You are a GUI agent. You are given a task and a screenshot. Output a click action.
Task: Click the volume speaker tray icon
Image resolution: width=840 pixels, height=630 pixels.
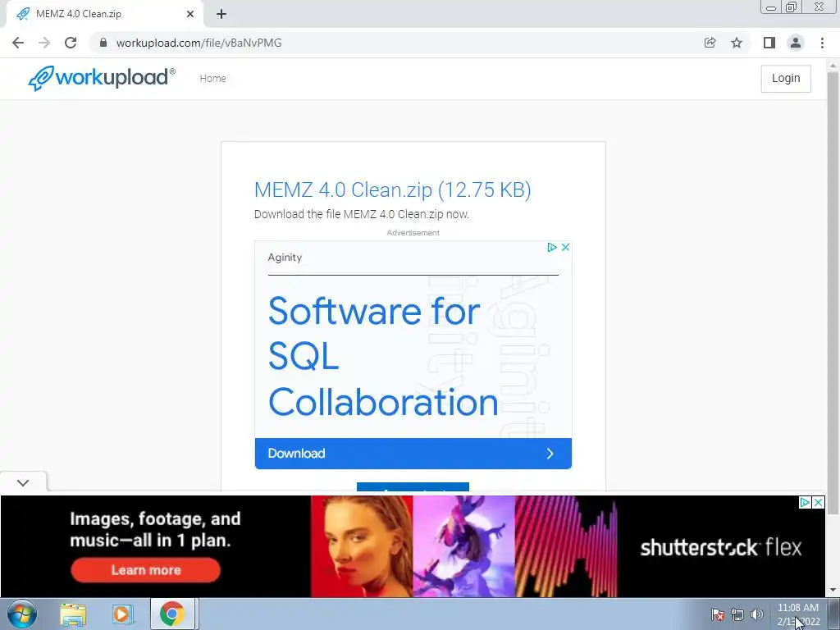point(757,614)
